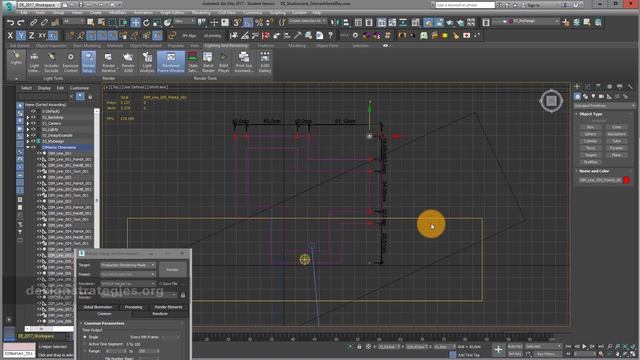Screen dimensions: 640x360
Task: Restrict to XY plane constraint
Action: pyautogui.click(x=42, y=36)
